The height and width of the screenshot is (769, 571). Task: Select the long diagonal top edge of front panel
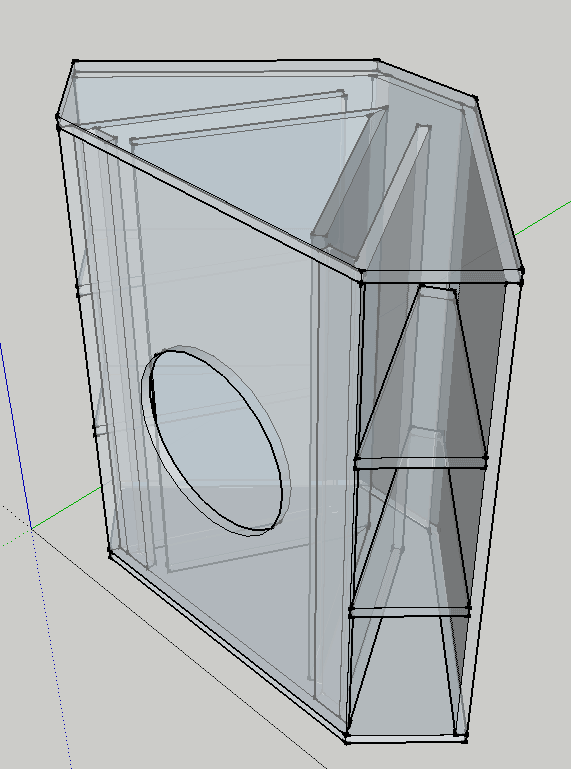[210, 200]
